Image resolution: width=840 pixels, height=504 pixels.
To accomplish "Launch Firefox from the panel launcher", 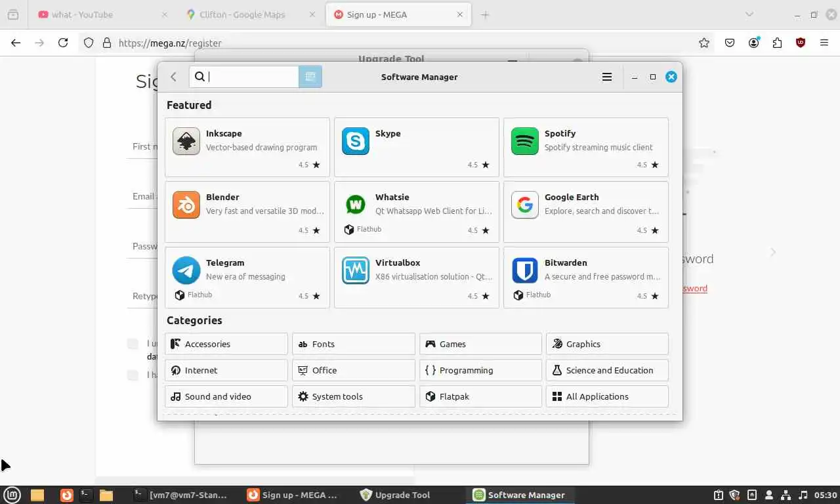I will tap(67, 495).
